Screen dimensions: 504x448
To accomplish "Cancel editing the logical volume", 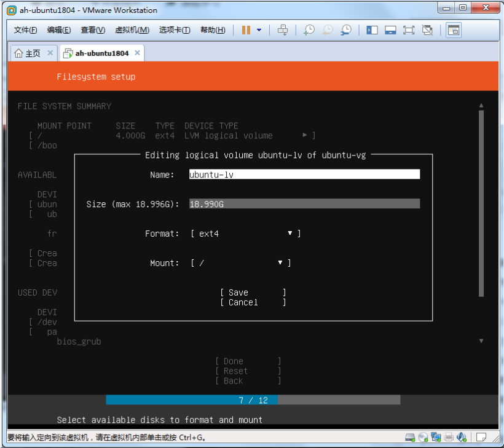I will (253, 302).
